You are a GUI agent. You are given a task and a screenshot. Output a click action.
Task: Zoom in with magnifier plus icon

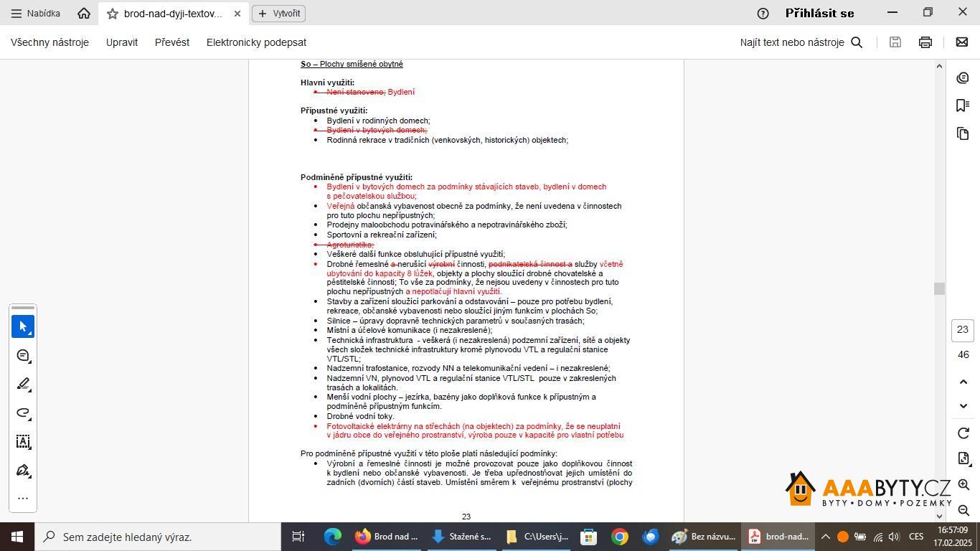pos(963,485)
